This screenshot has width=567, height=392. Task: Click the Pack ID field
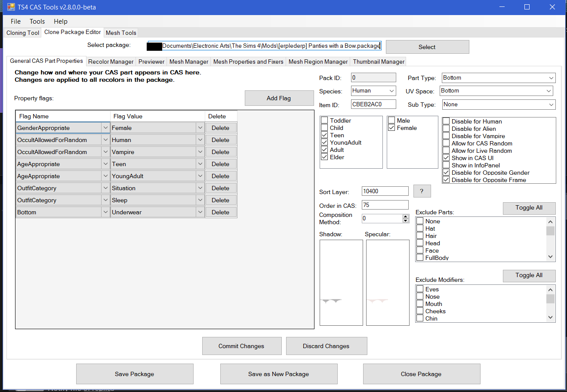(x=373, y=77)
